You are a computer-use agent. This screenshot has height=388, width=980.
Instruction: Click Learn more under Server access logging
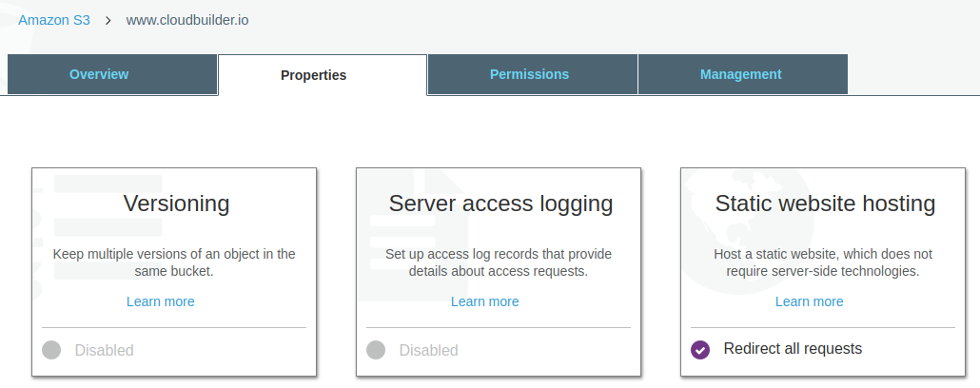point(484,301)
